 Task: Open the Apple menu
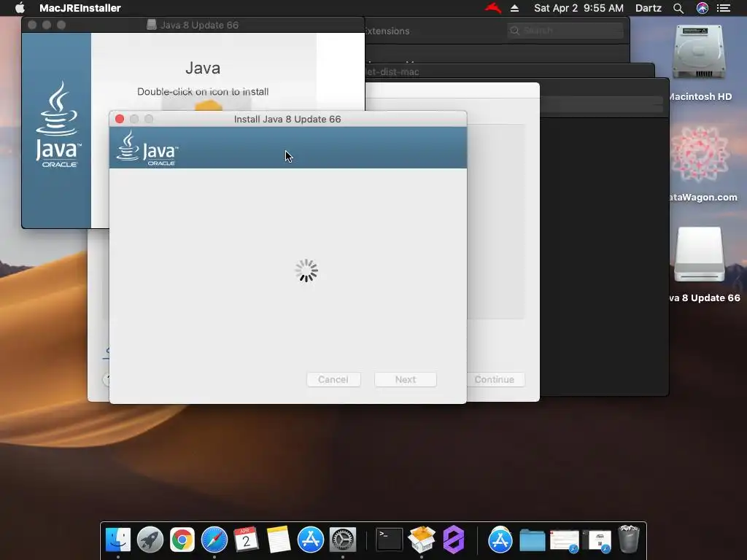20,8
